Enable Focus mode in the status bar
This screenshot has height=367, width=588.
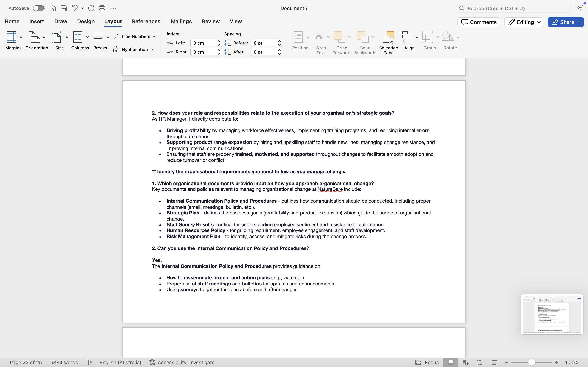coord(427,362)
